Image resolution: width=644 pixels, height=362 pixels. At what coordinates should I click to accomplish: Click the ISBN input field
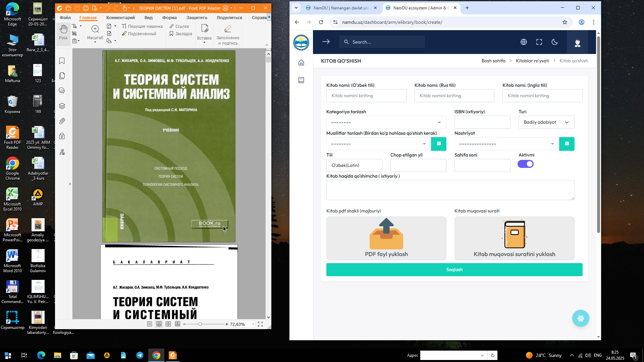482,122
